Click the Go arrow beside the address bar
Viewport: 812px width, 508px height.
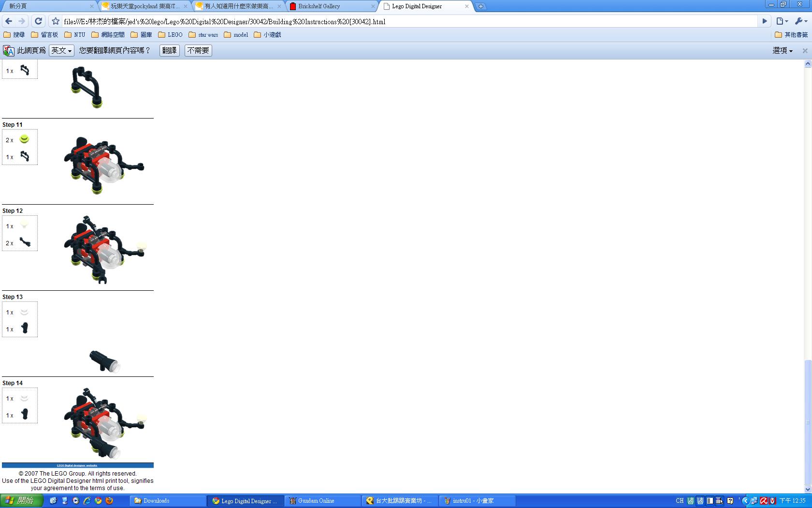click(x=765, y=21)
